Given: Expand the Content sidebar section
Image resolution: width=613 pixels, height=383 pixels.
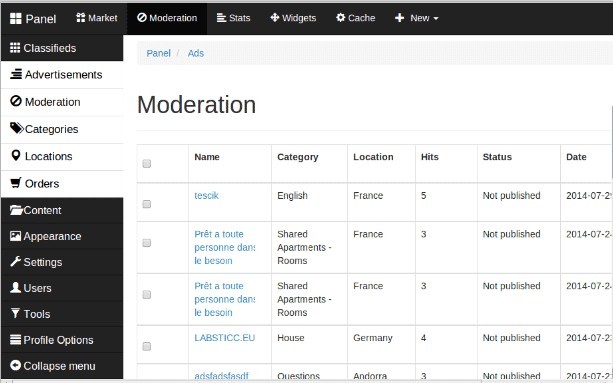Looking at the screenshot, I should [x=62, y=210].
